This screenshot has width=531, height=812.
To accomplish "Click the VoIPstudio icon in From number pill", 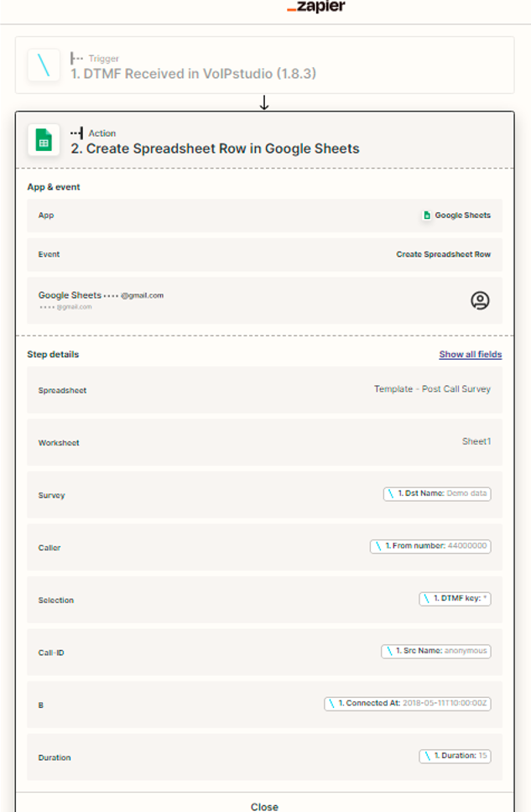I will tap(378, 546).
